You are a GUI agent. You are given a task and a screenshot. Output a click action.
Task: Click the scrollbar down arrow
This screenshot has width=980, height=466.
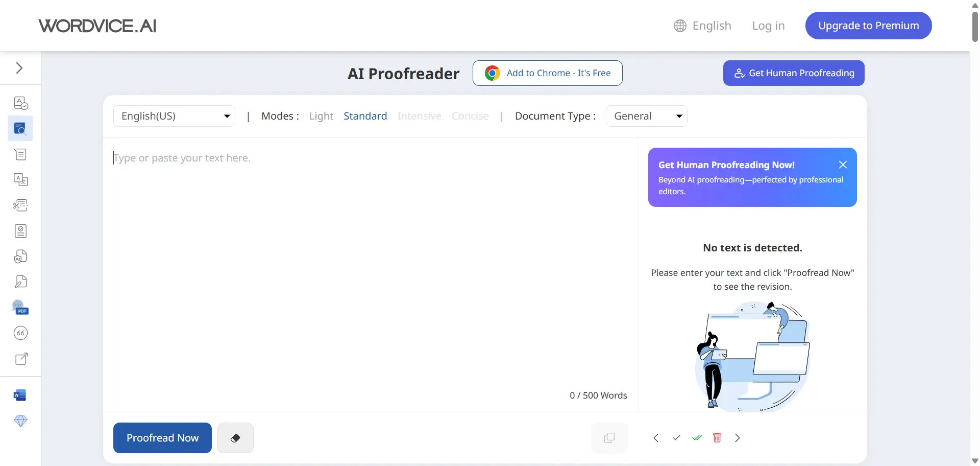[975, 461]
